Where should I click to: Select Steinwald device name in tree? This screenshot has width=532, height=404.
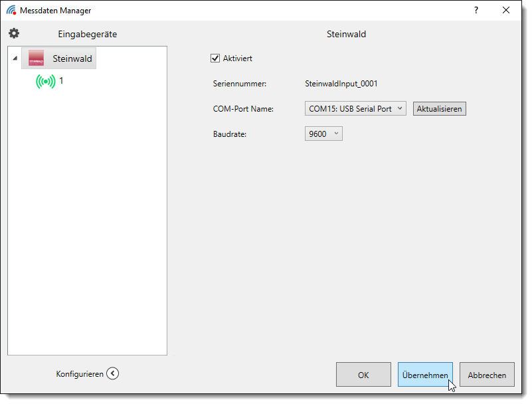[x=72, y=58]
